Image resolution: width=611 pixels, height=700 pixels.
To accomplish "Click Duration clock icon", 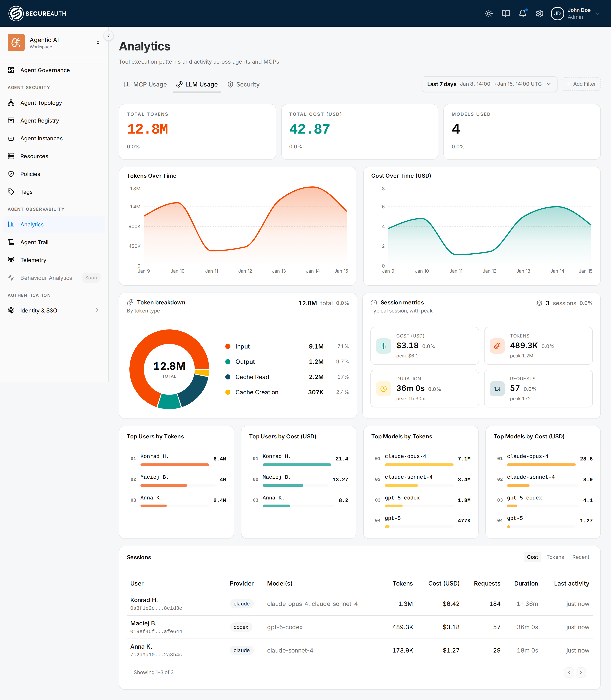I will coord(384,389).
